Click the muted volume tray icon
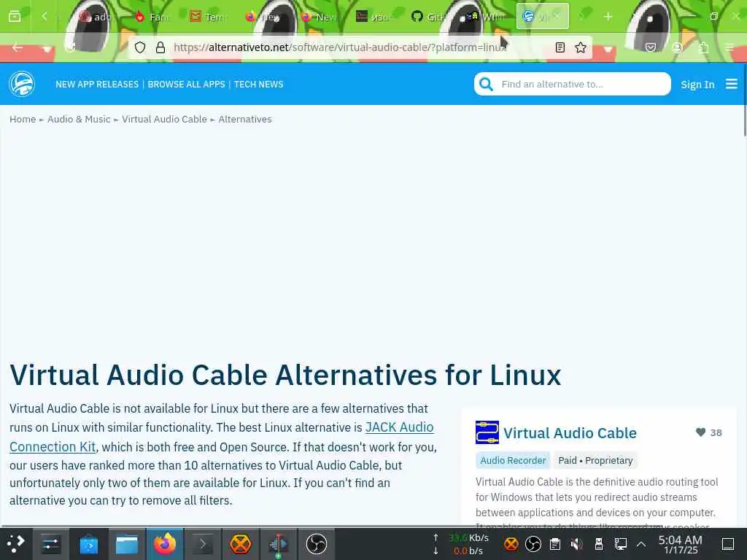 576,544
